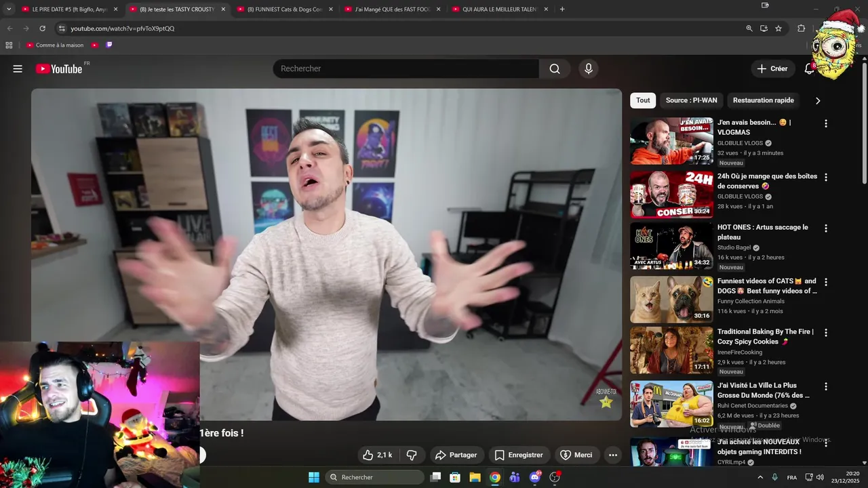
Task: Go back to previous page in Chrome
Action: (9, 28)
